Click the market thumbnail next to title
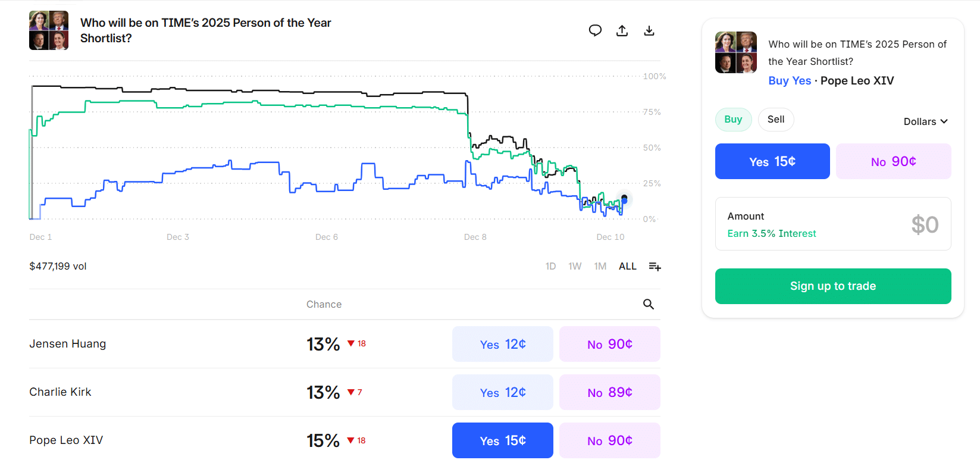980x463 pixels. tap(49, 30)
